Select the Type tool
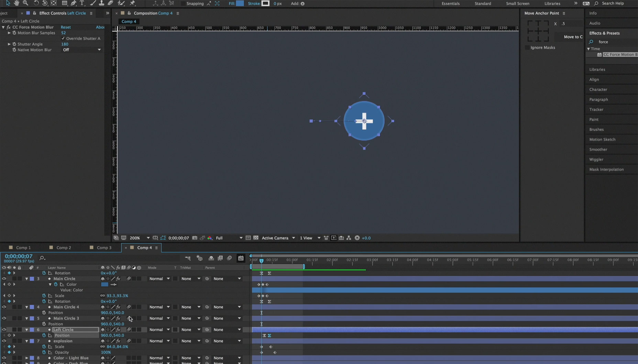 pyautogui.click(x=82, y=3)
